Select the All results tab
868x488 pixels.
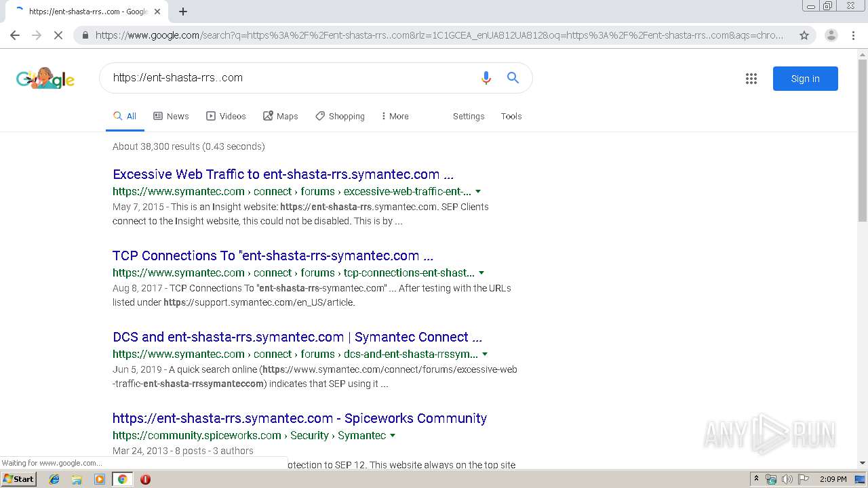[x=125, y=116]
